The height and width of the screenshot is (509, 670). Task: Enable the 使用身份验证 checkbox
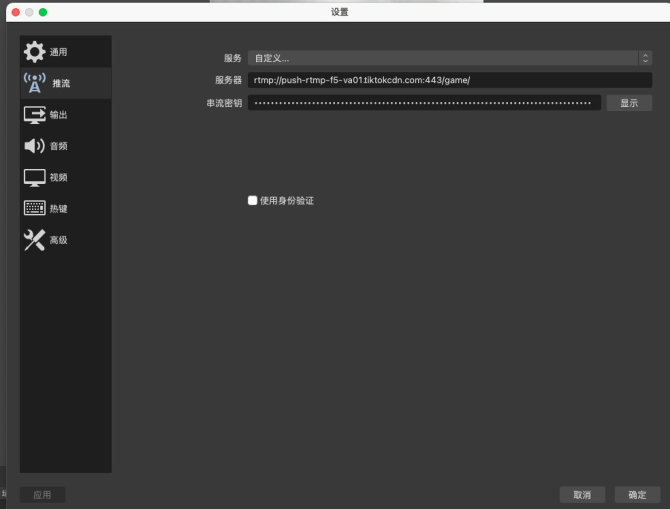(x=253, y=200)
